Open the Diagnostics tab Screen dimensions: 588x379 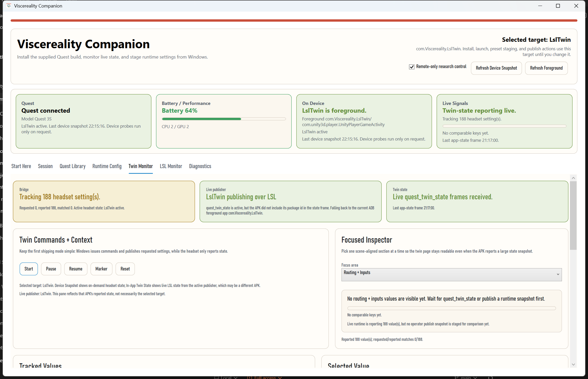200,166
